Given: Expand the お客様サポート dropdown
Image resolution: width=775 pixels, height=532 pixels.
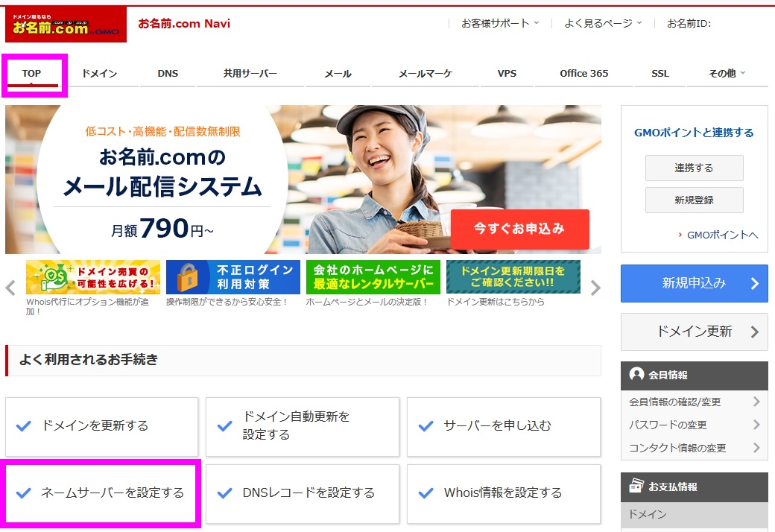Looking at the screenshot, I should tap(500, 23).
